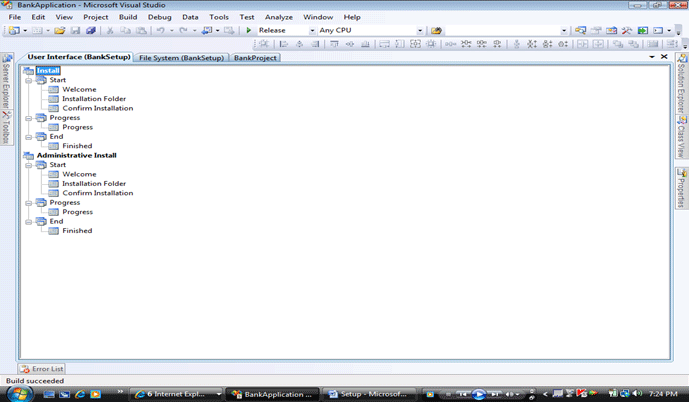Switch to File System (BankSetup) tab
The height and width of the screenshot is (402, 689).
[181, 58]
